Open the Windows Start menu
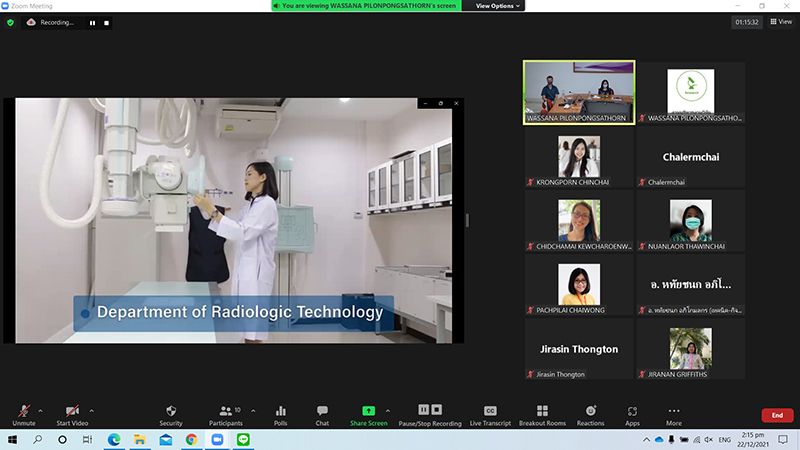 [12, 439]
